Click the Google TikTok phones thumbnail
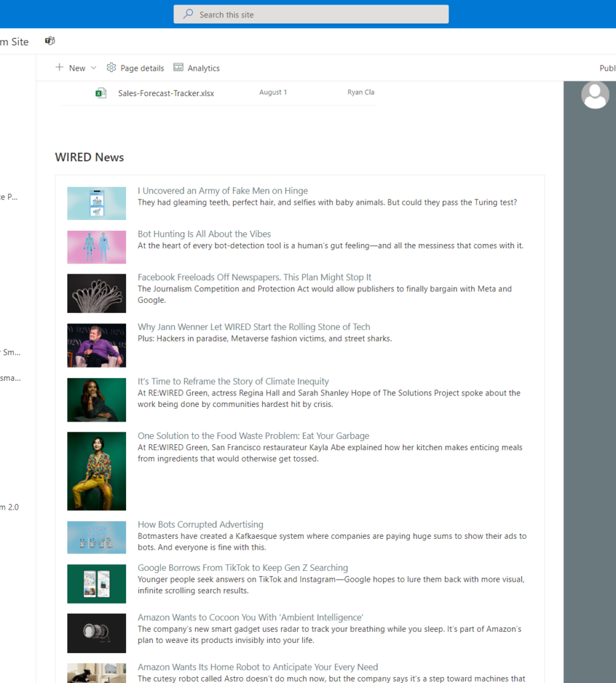616x683 pixels. coord(97,584)
